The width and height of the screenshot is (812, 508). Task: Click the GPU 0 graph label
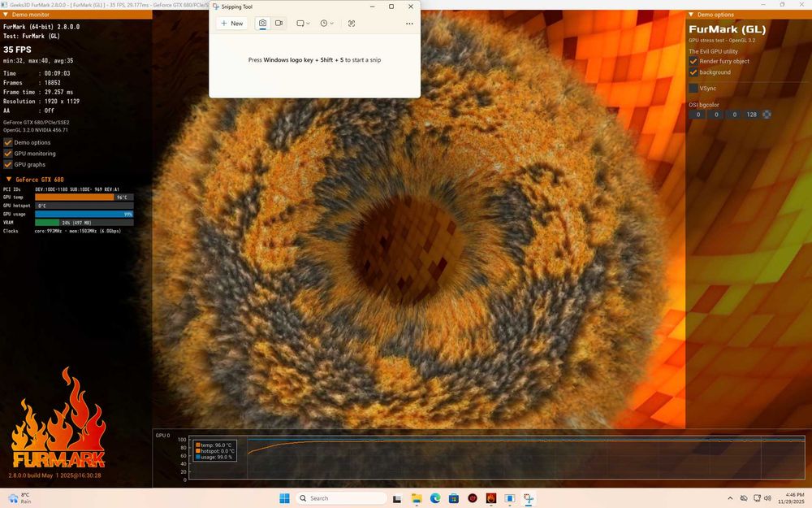click(x=162, y=436)
